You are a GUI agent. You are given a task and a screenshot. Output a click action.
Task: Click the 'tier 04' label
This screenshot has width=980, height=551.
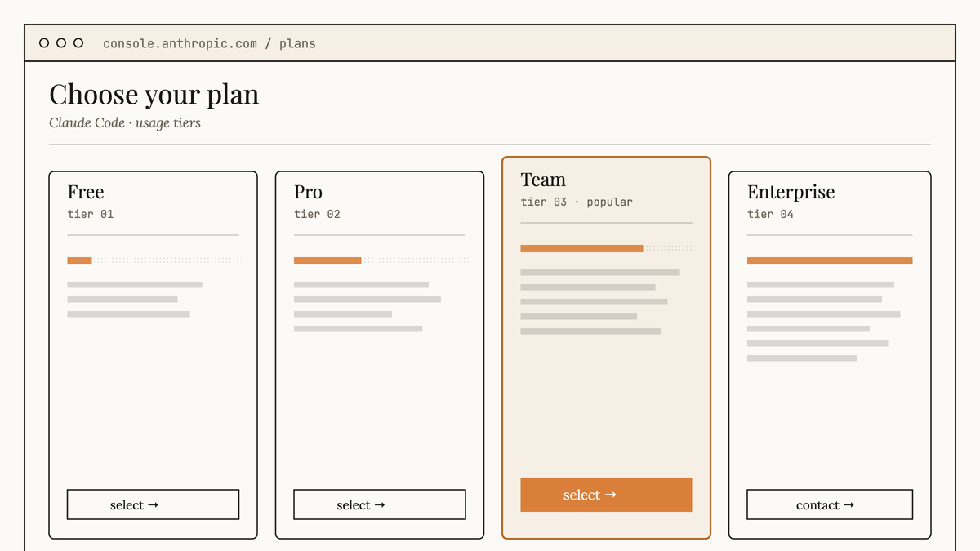click(x=770, y=214)
